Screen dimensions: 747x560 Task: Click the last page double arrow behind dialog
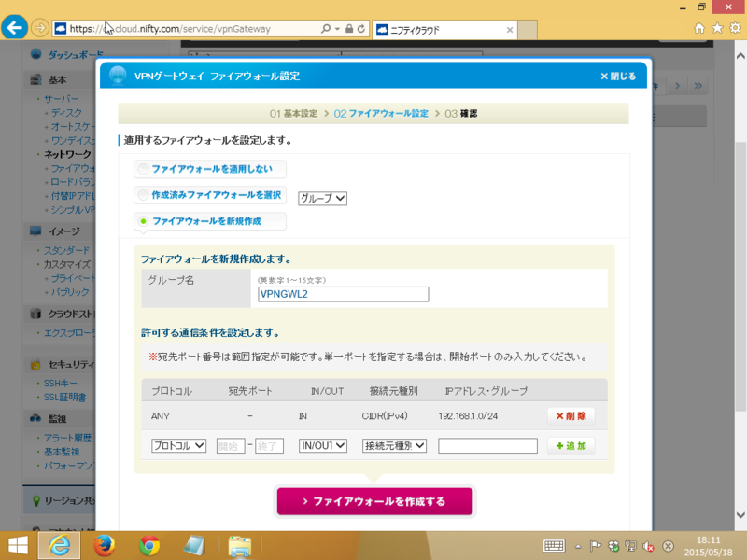[698, 86]
